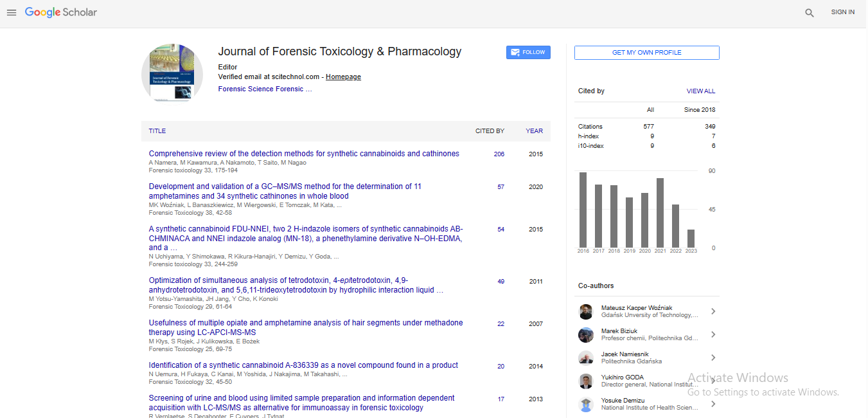Sort articles by Title column header
The height and width of the screenshot is (418, 868).
coord(157,131)
